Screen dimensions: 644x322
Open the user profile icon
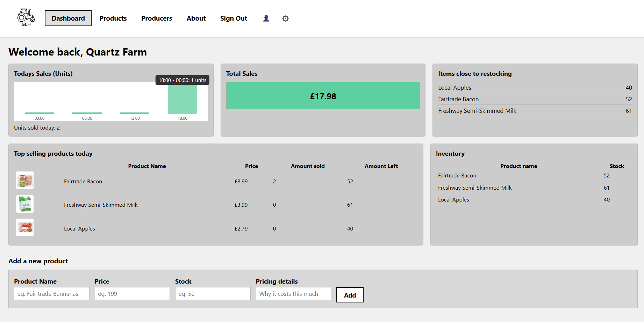266,19
